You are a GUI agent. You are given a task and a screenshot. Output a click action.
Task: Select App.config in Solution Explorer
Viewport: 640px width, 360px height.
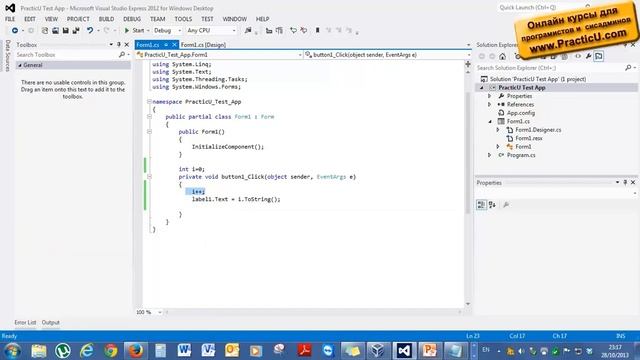coord(520,113)
